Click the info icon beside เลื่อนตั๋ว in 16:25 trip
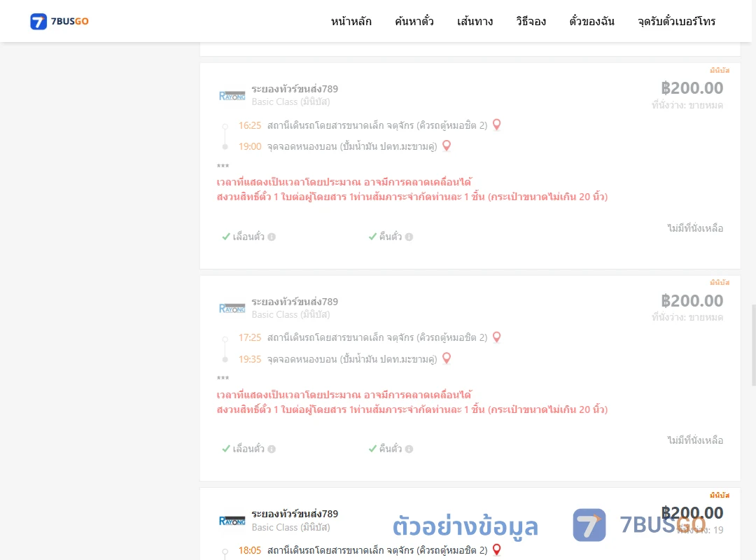Image resolution: width=756 pixels, height=560 pixels. 272,237
